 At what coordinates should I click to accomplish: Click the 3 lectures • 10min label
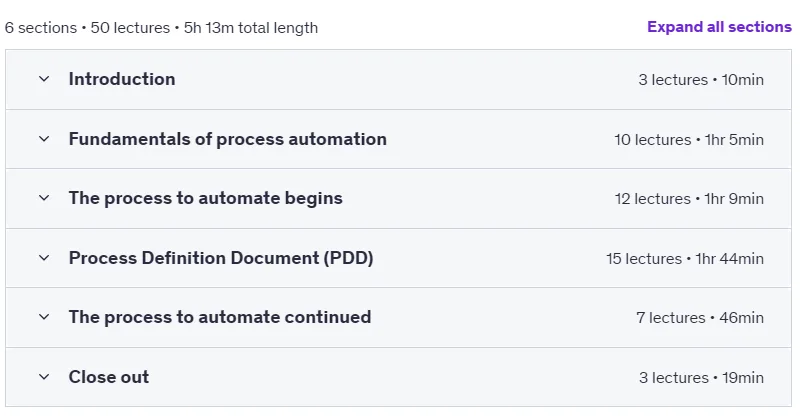(701, 80)
